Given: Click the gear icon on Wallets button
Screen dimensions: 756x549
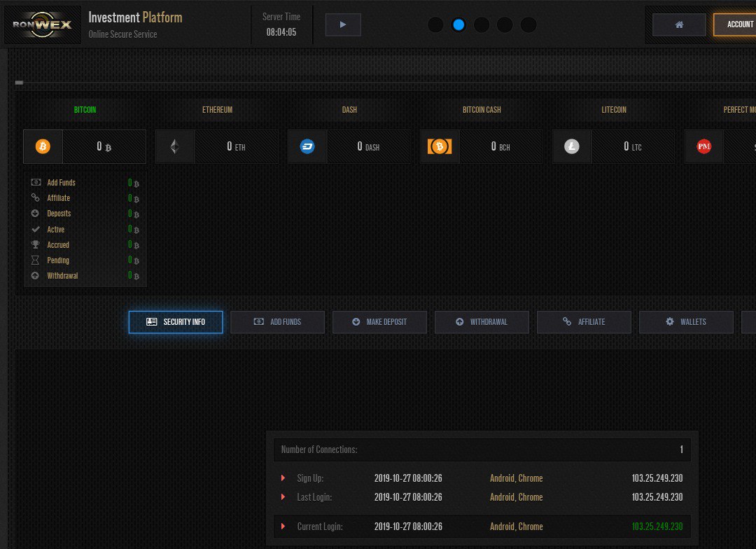Looking at the screenshot, I should point(670,321).
